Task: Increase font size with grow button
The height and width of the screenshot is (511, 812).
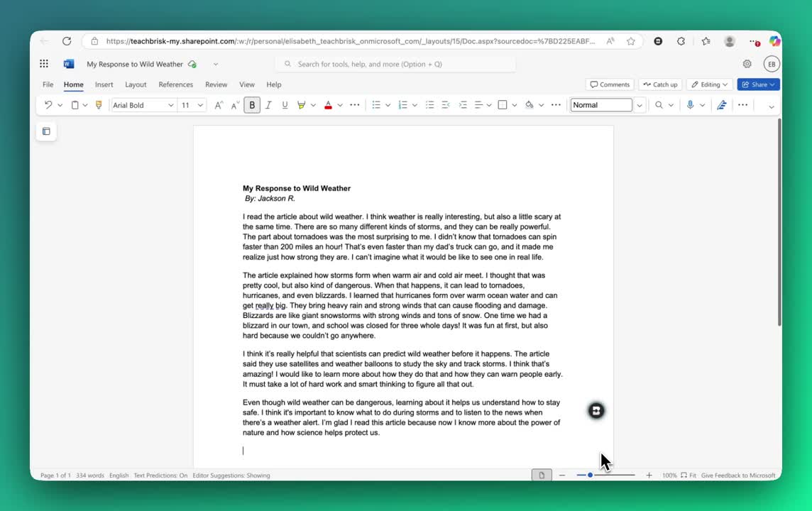Action: (x=219, y=105)
